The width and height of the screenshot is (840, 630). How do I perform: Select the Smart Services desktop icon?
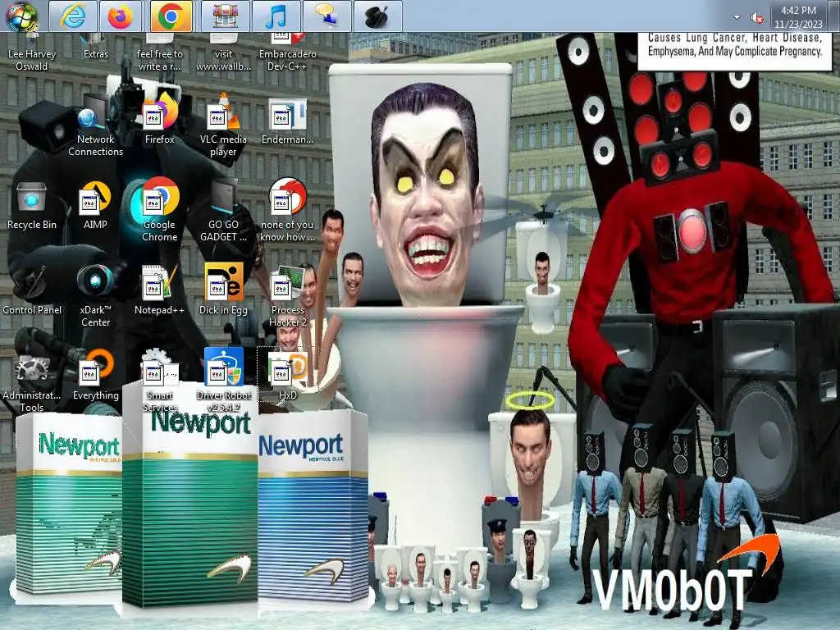(160, 381)
